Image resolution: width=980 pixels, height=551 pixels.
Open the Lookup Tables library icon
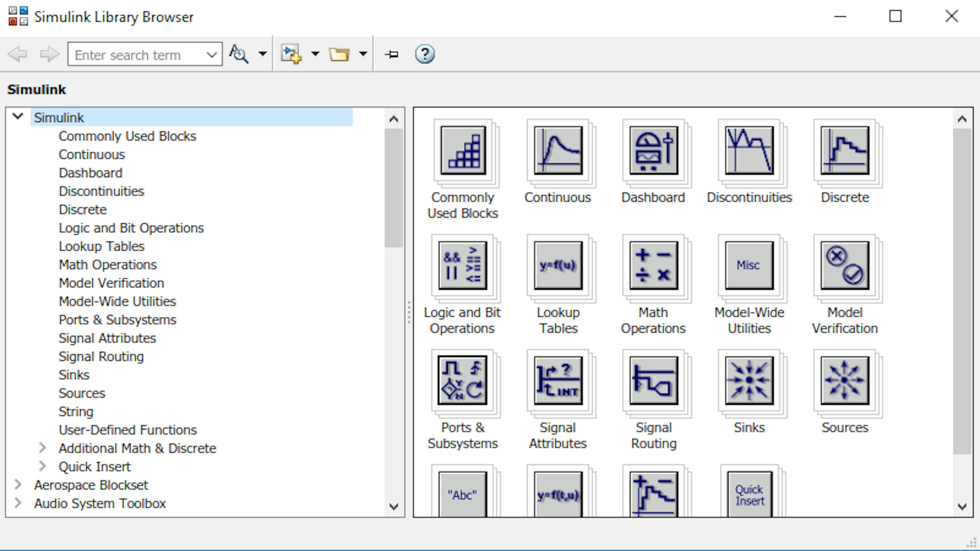tap(558, 265)
